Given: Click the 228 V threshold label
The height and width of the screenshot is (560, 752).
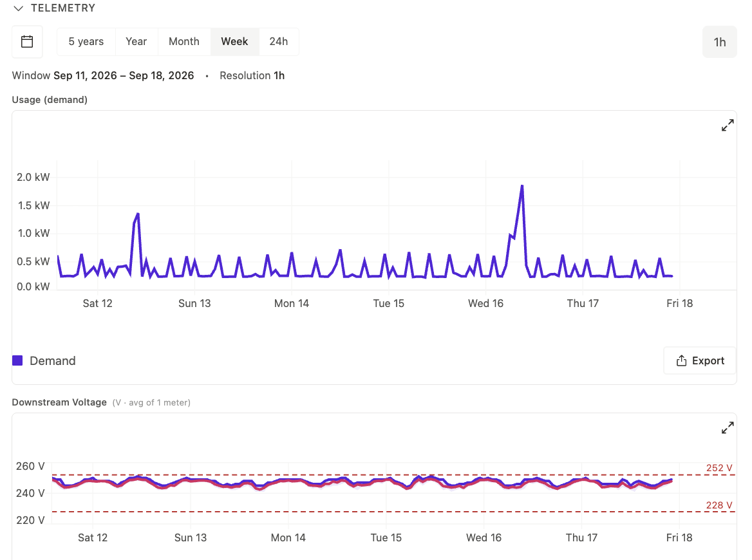Looking at the screenshot, I should tap(719, 505).
